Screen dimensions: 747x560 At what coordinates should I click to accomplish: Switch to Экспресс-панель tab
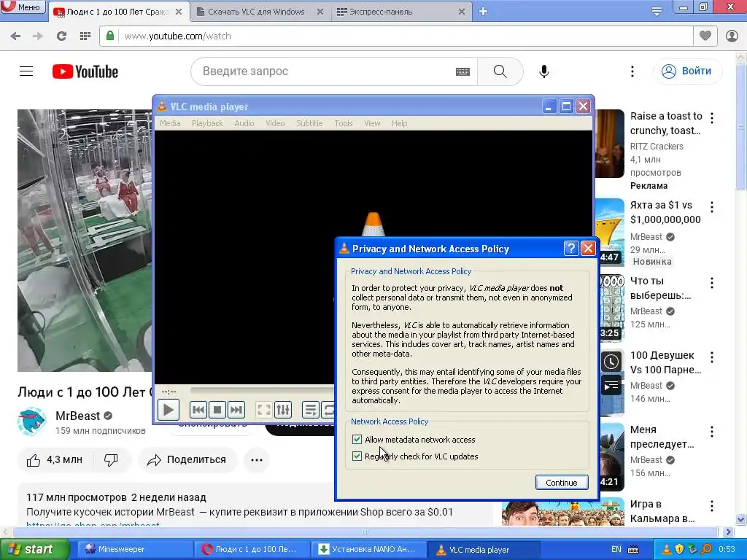click(401, 12)
